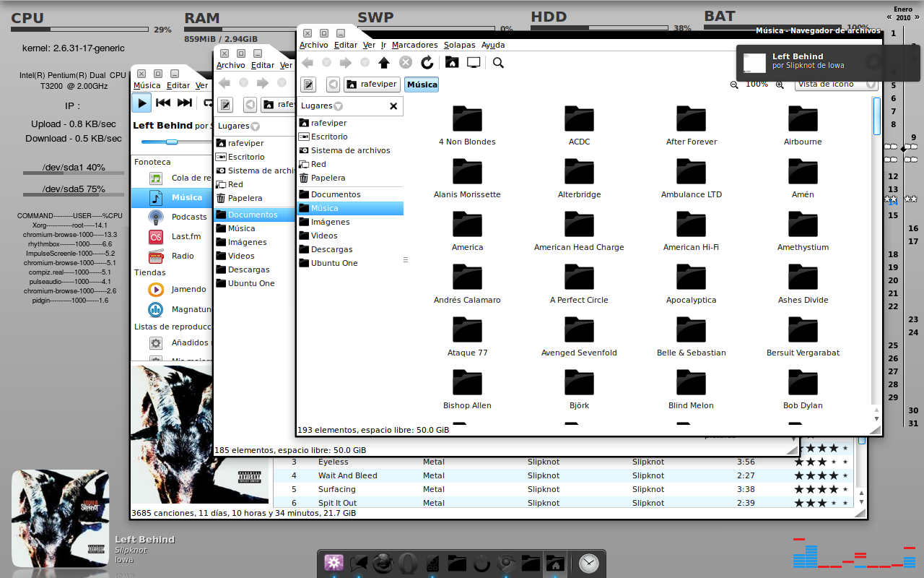The image size is (924, 578).
Task: Open the Ir menu in Música window
Action: 383,45
